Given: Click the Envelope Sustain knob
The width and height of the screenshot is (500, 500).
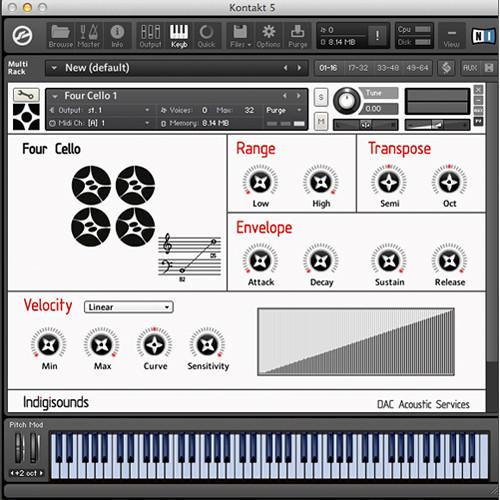Looking at the screenshot, I should pos(389,261).
